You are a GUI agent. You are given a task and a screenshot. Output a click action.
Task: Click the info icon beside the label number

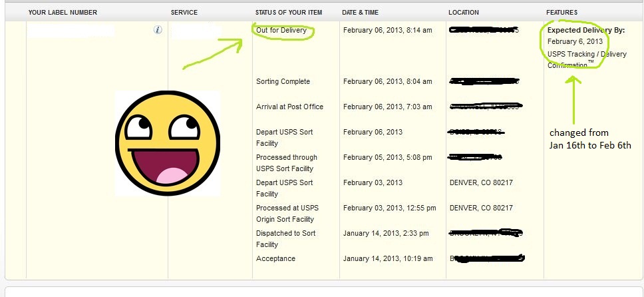click(x=158, y=30)
